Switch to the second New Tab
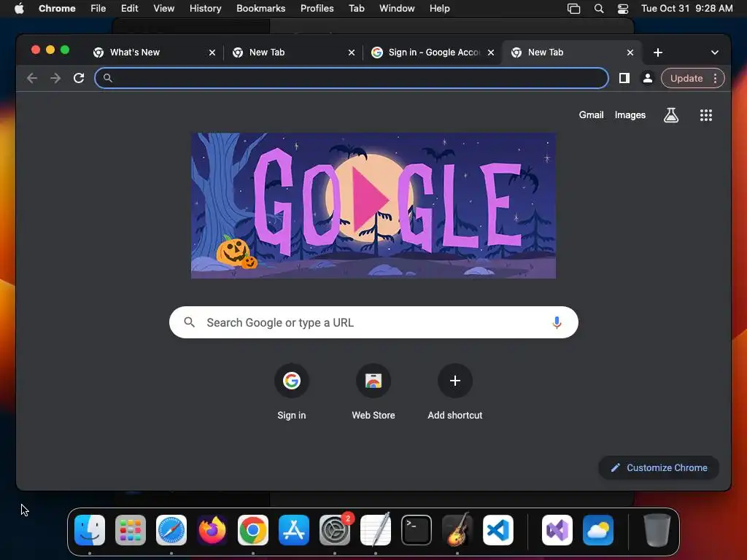 pyautogui.click(x=293, y=52)
